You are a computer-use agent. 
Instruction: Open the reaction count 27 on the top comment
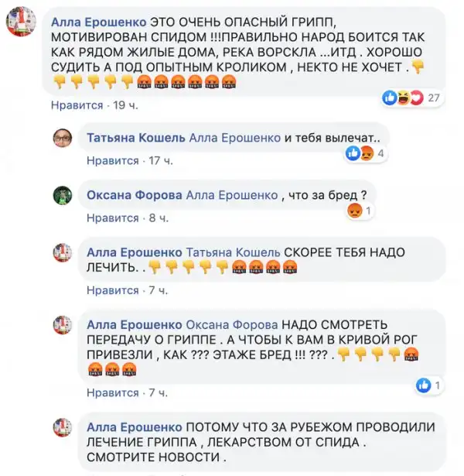[x=434, y=98]
